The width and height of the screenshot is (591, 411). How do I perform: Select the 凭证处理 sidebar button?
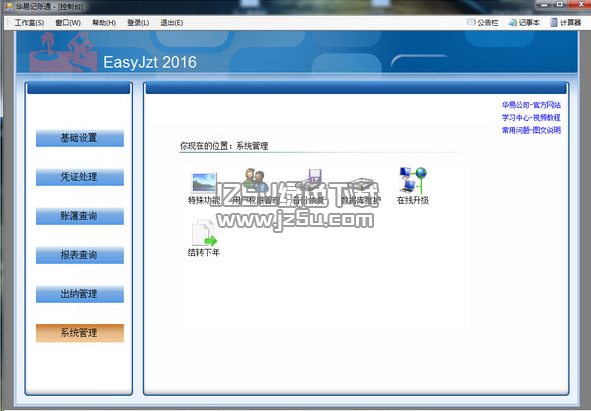(80, 177)
